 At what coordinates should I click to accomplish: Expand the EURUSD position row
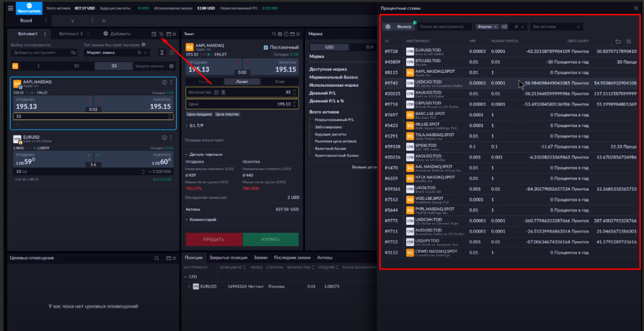[x=189, y=286]
